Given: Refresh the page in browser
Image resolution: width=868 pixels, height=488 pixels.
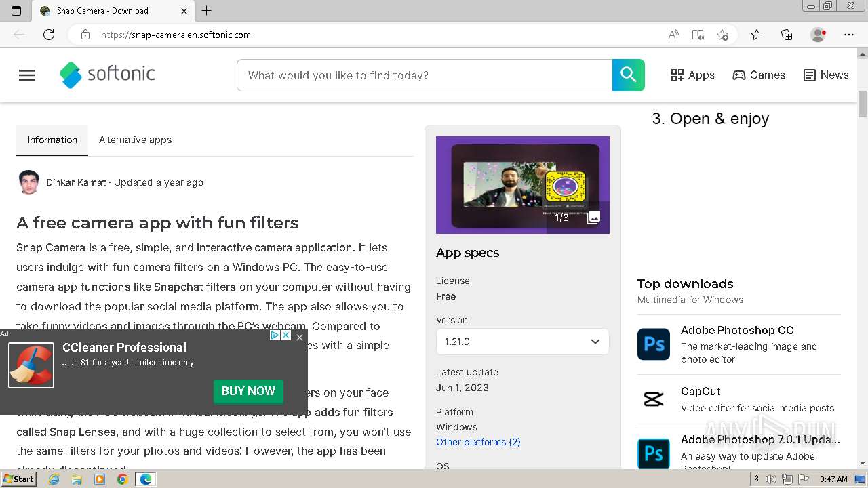Looking at the screenshot, I should 49,35.
